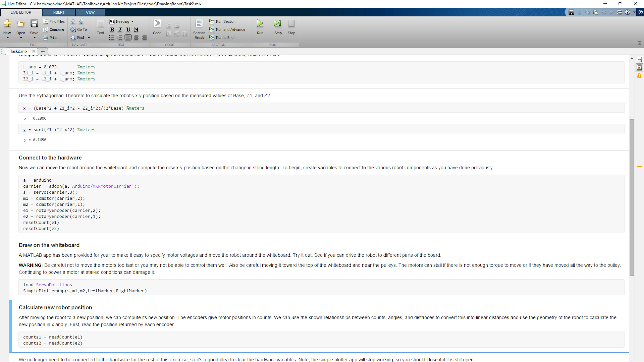644x362 pixels.
Task: Expand the New dropdown arrow
Action: 8,38
